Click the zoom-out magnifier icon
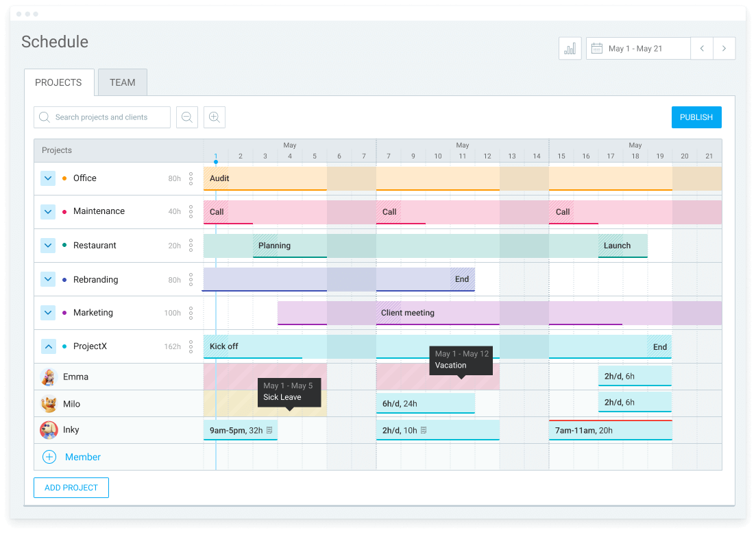Viewport: 756px width, 533px height. pos(186,117)
